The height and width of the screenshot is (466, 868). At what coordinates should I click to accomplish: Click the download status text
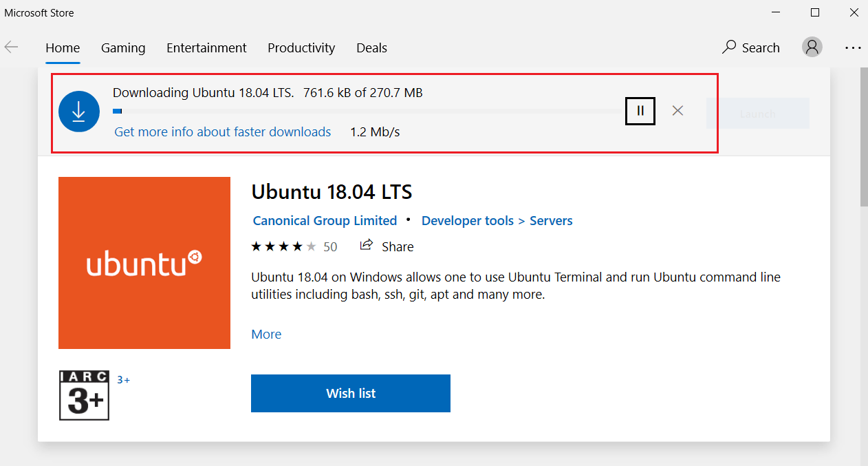pyautogui.click(x=268, y=92)
